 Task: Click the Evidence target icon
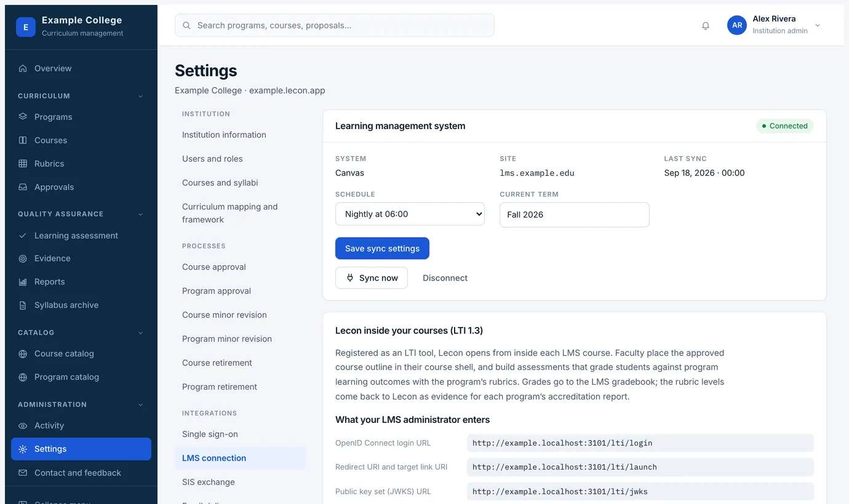pos(23,259)
